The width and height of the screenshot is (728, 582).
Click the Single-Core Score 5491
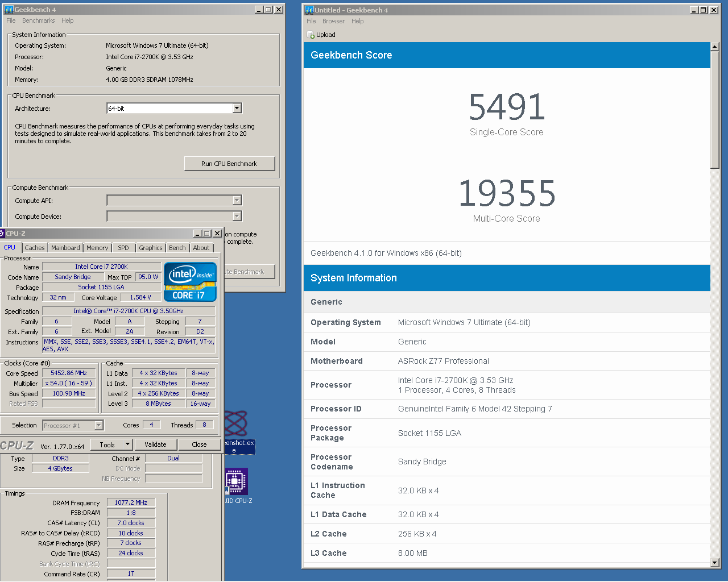(x=507, y=107)
